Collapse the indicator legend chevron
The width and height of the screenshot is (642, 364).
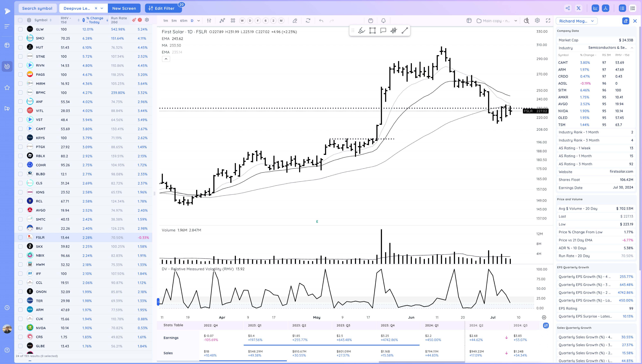tap(166, 59)
